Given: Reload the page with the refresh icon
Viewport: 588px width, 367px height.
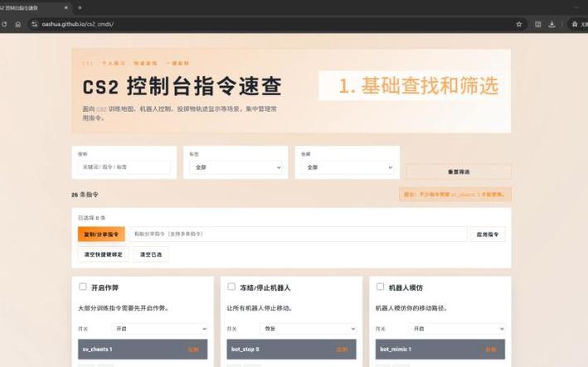Looking at the screenshot, I should [4, 24].
